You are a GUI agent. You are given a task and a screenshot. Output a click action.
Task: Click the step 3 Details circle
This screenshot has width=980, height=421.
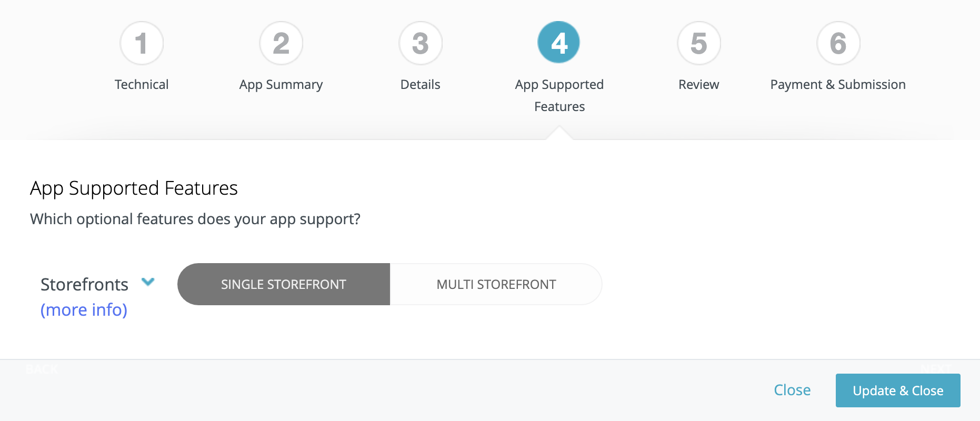coord(420,43)
